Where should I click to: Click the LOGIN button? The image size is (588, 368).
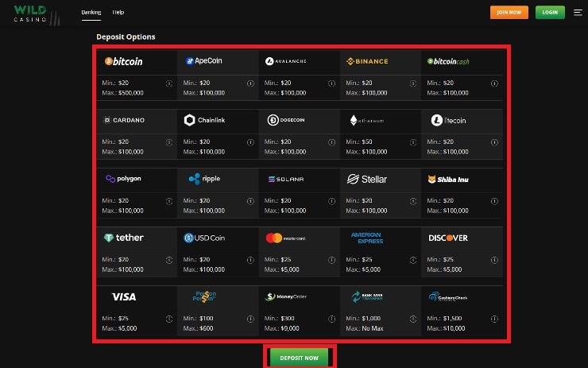tap(550, 13)
